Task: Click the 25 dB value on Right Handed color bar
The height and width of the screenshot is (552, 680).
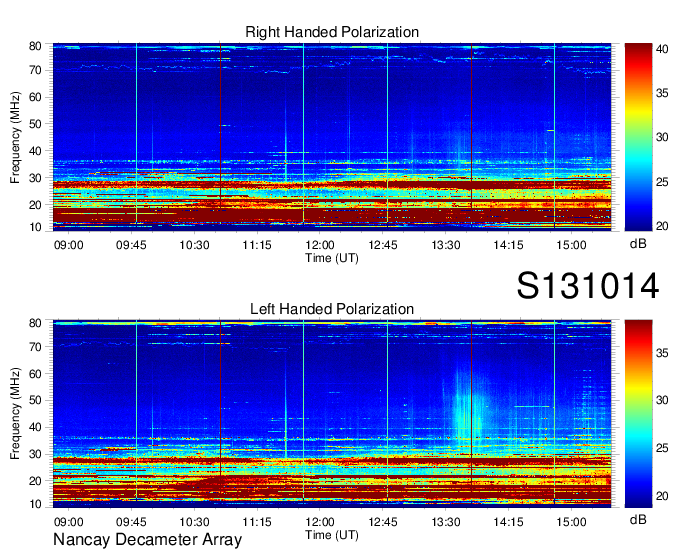Action: point(662,182)
